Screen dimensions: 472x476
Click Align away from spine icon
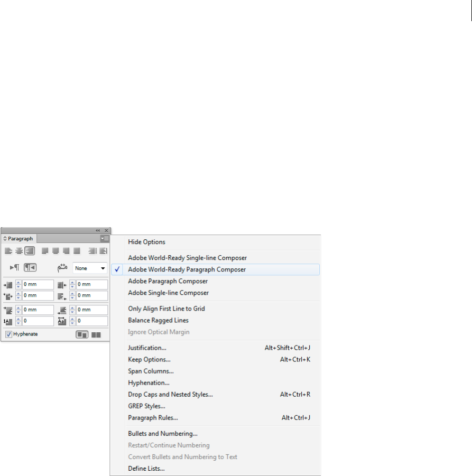point(103,251)
